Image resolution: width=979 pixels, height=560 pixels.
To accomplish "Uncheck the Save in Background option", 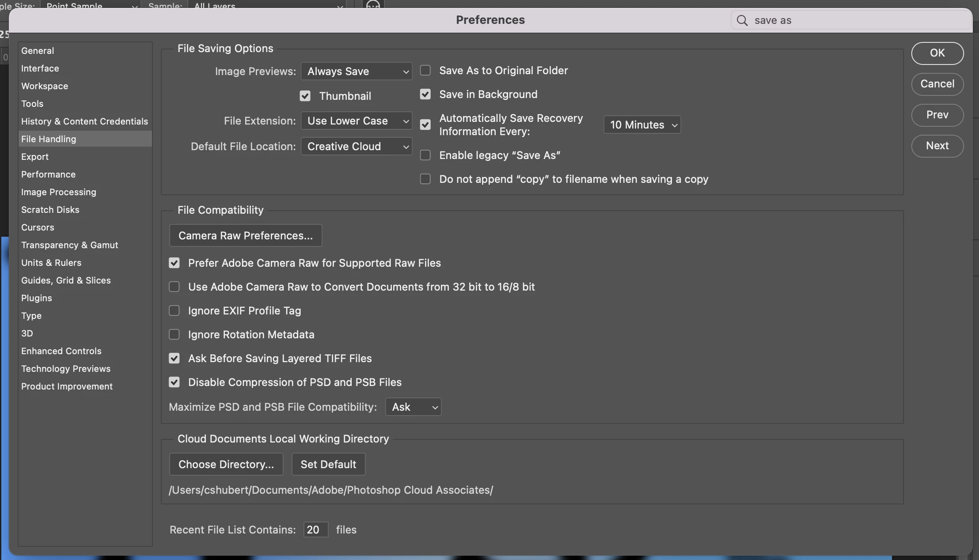I will 425,95.
